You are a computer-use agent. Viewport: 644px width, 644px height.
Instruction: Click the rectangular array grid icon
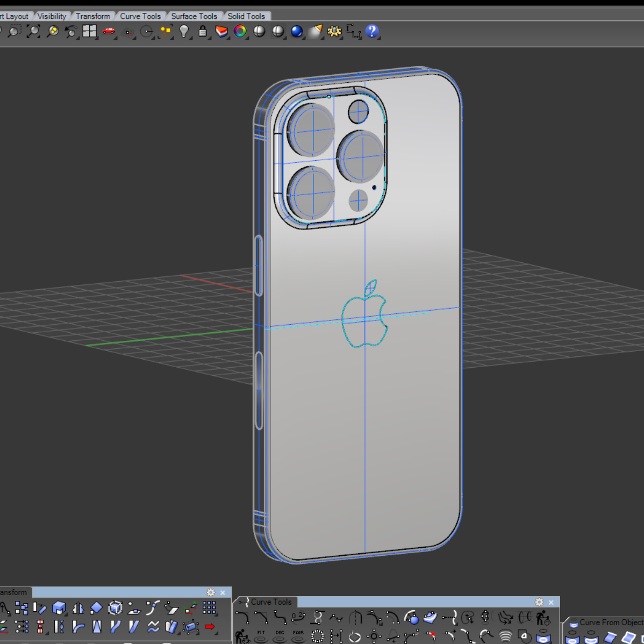[209, 608]
